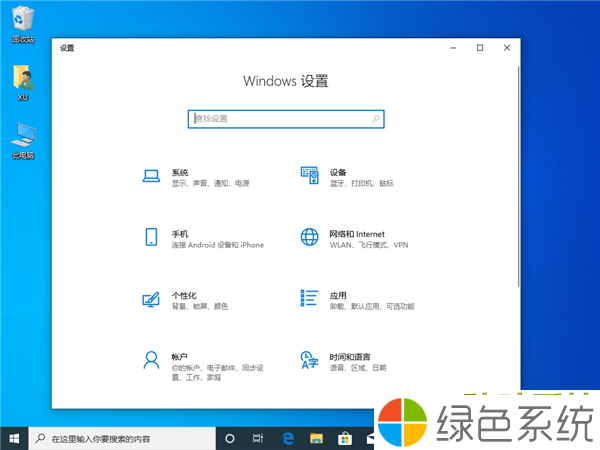
Task: Open the 应用 category title
Action: [338, 295]
